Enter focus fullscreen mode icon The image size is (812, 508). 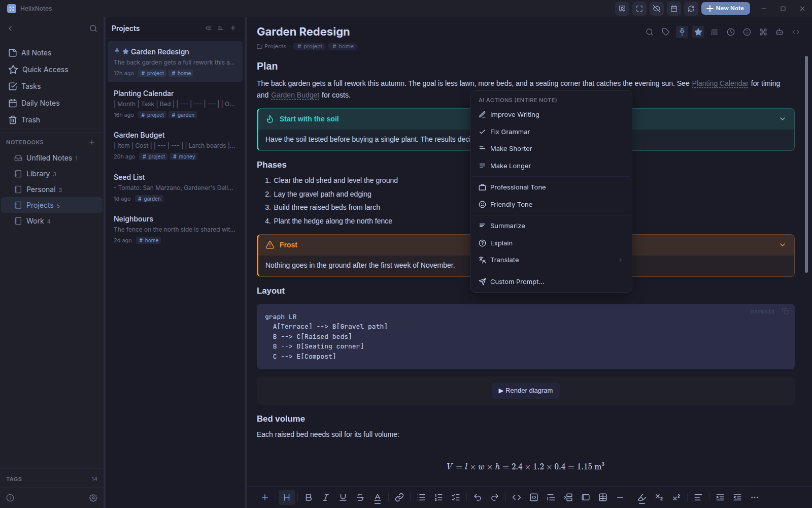pyautogui.click(x=639, y=9)
